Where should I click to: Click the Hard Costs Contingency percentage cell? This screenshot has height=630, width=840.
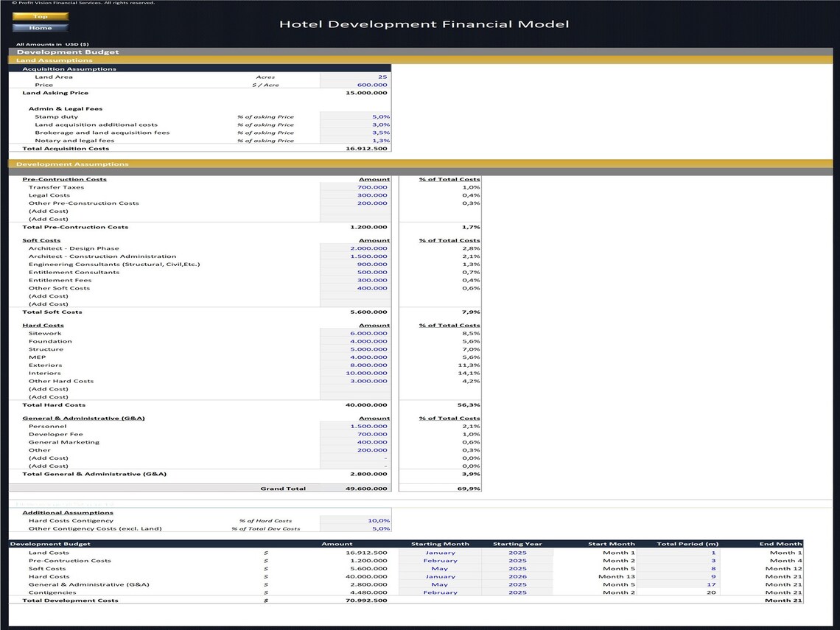(x=357, y=520)
